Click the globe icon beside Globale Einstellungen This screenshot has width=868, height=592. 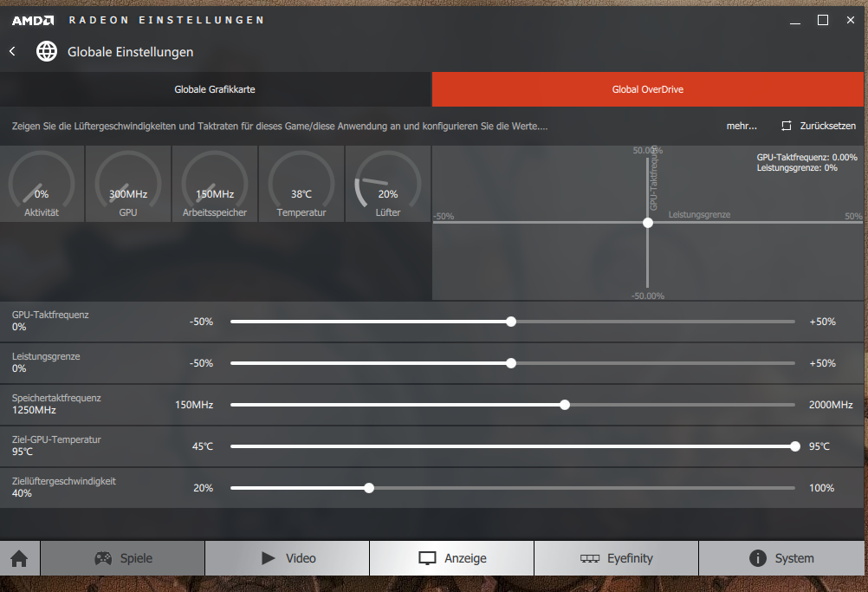tap(47, 51)
